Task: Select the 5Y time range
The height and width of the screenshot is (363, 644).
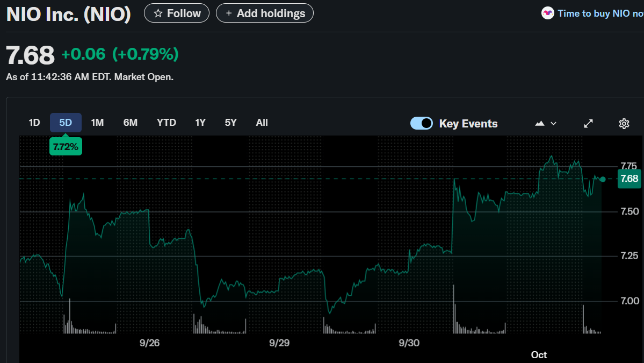Action: (x=231, y=123)
